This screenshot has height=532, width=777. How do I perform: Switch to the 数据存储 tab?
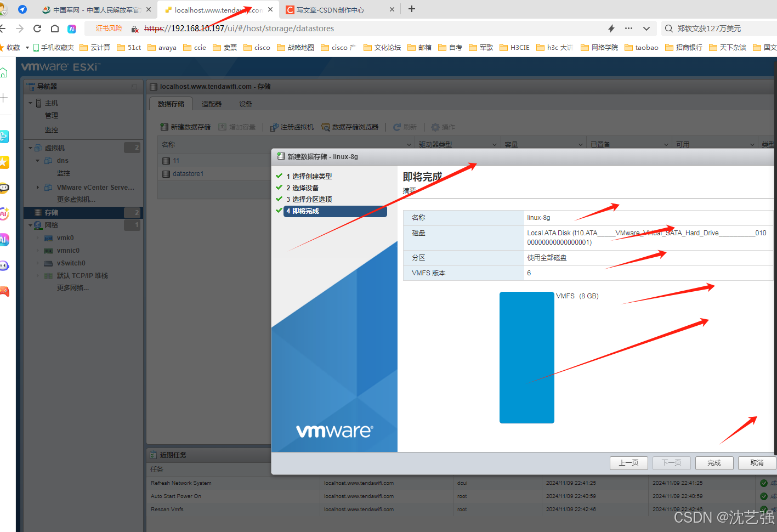point(171,104)
